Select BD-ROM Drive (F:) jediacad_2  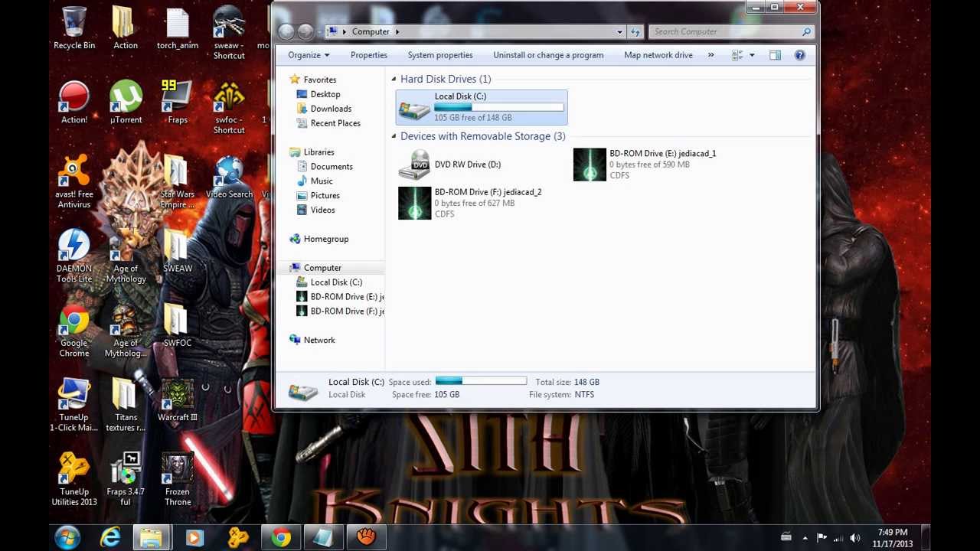click(x=470, y=203)
